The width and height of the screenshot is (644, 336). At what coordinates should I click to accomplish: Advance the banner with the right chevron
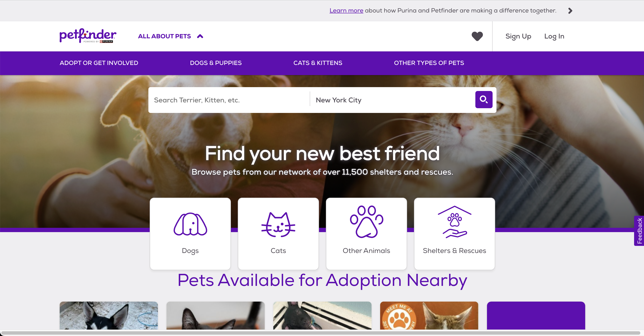pyautogui.click(x=570, y=11)
